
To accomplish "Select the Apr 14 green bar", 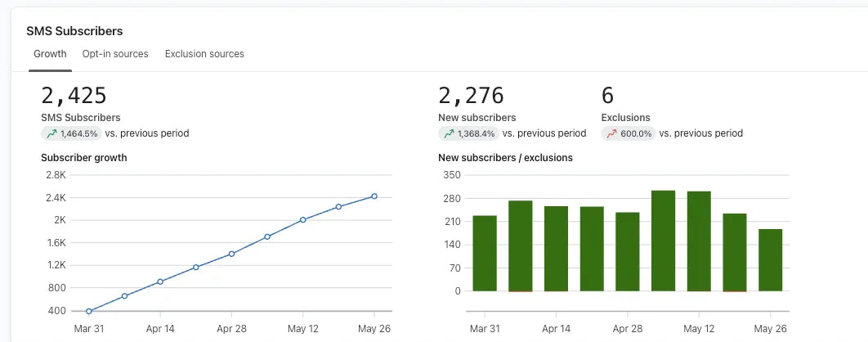I will click(557, 249).
